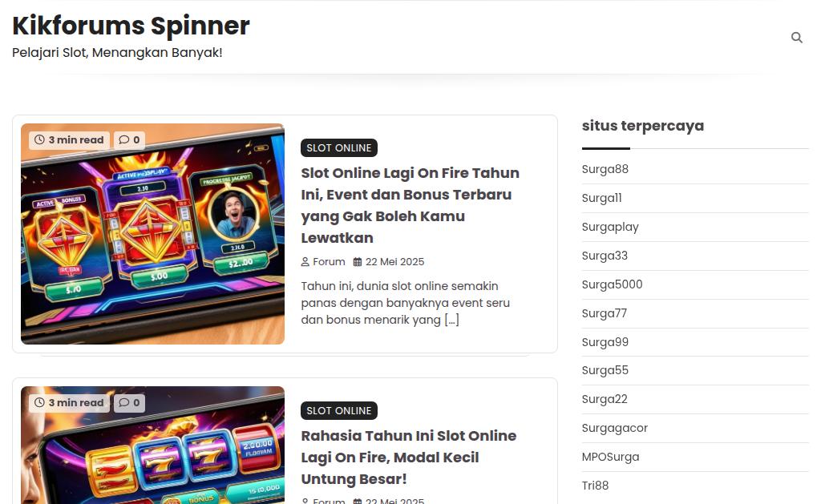Select the first post's SLOT ONLINE category badge
The width and height of the screenshot is (821, 504).
point(339,148)
